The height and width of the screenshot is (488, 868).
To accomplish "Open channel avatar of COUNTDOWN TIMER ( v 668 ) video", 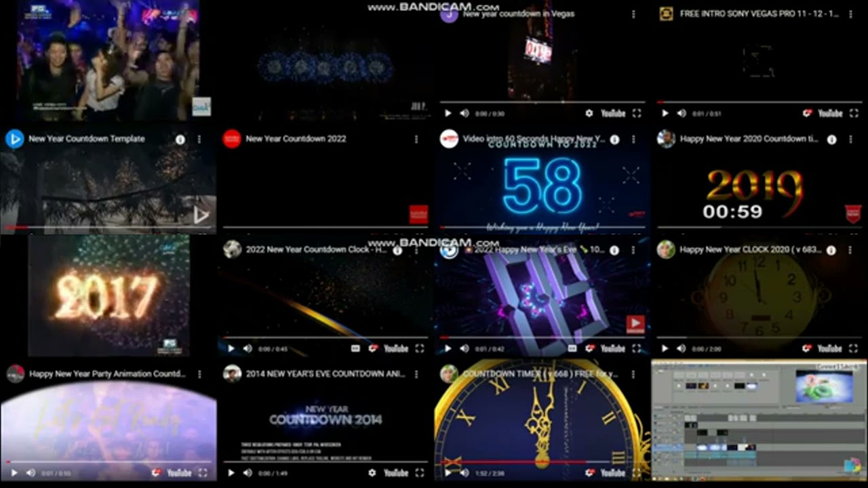I will [x=449, y=373].
